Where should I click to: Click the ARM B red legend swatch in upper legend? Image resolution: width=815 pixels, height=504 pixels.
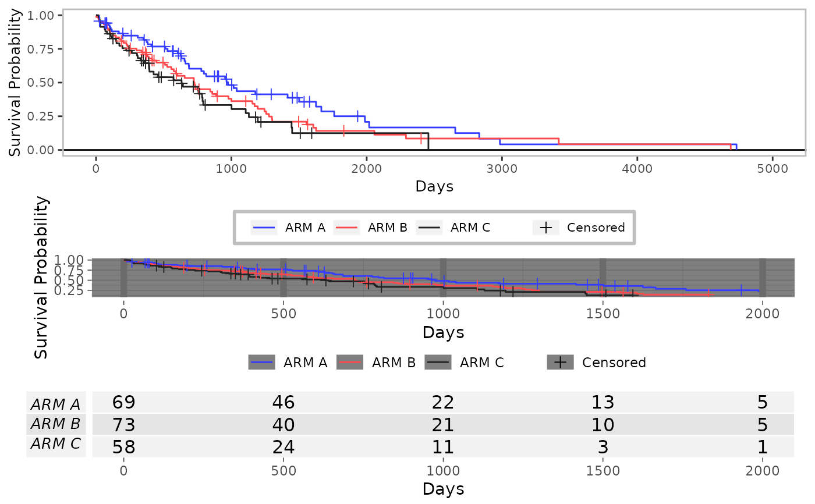(x=347, y=228)
